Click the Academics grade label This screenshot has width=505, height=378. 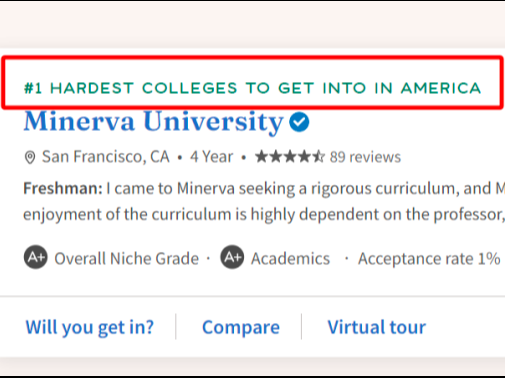[x=290, y=259]
